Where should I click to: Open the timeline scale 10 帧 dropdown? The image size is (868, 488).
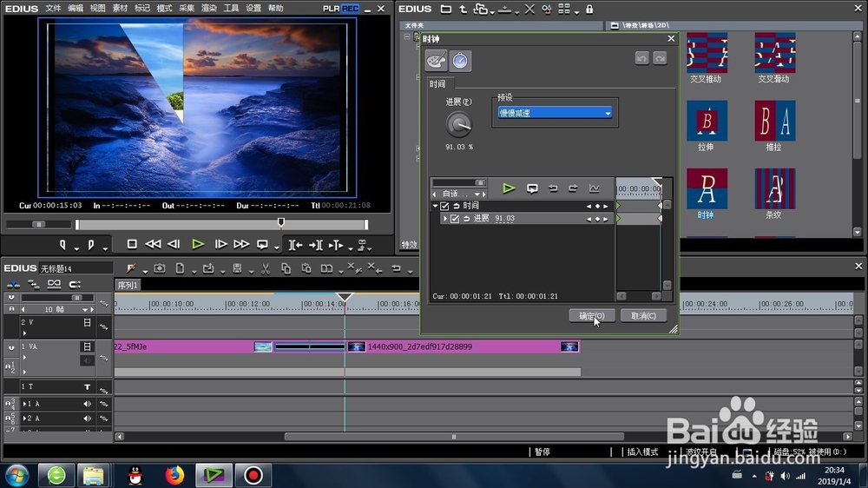(85, 310)
